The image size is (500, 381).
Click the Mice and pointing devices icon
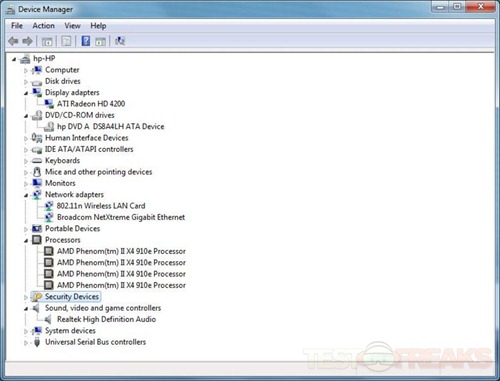(37, 172)
